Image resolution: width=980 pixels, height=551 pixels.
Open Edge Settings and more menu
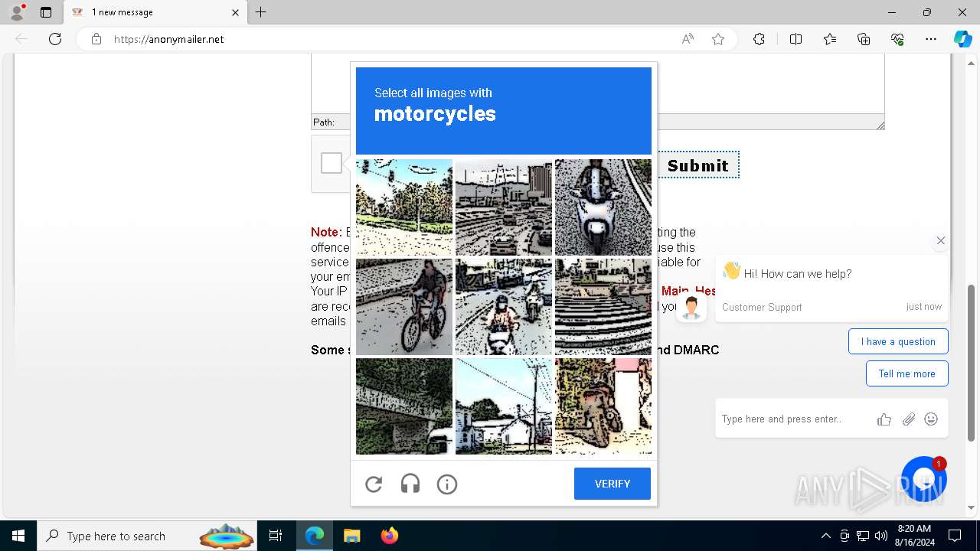[931, 39]
